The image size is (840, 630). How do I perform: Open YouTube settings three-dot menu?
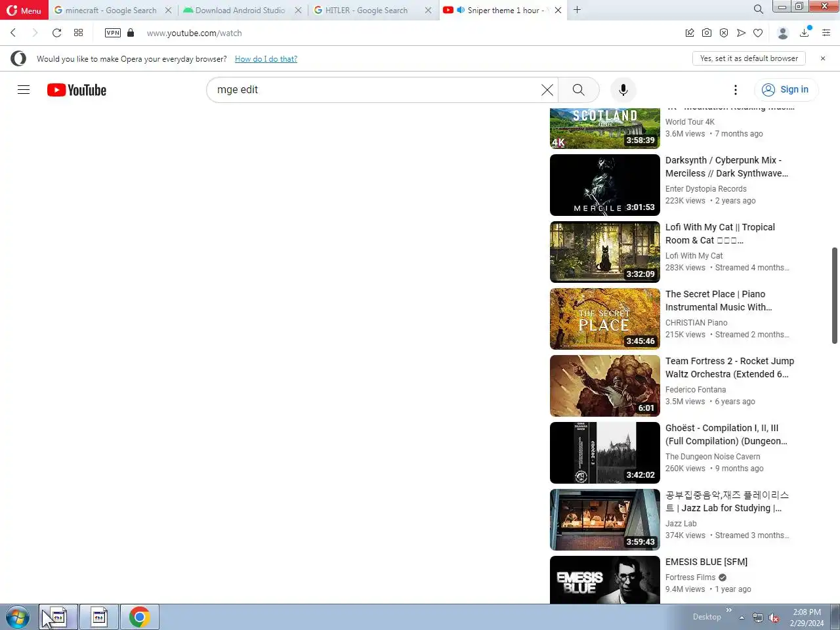pos(736,90)
